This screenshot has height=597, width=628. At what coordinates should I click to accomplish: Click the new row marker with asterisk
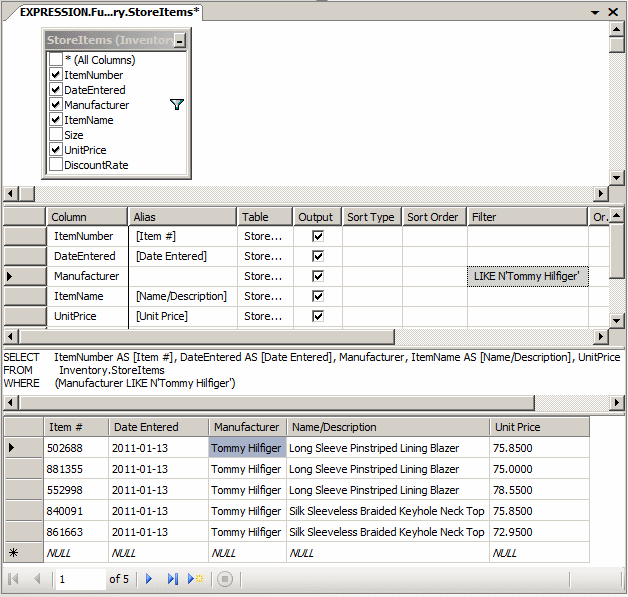pos(23,553)
